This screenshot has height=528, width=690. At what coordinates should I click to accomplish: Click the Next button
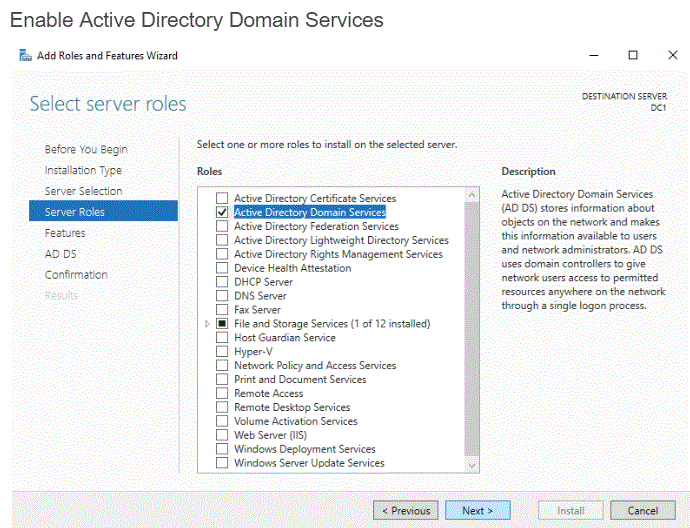coord(477,511)
